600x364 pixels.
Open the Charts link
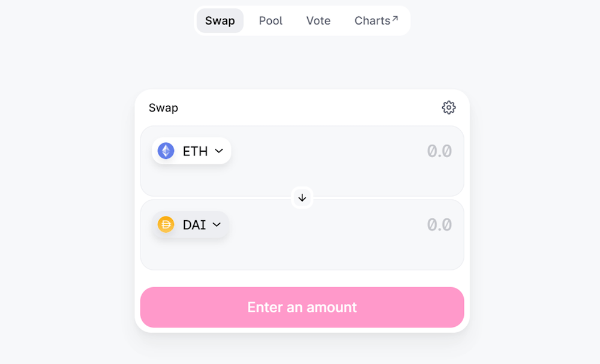tap(372, 21)
